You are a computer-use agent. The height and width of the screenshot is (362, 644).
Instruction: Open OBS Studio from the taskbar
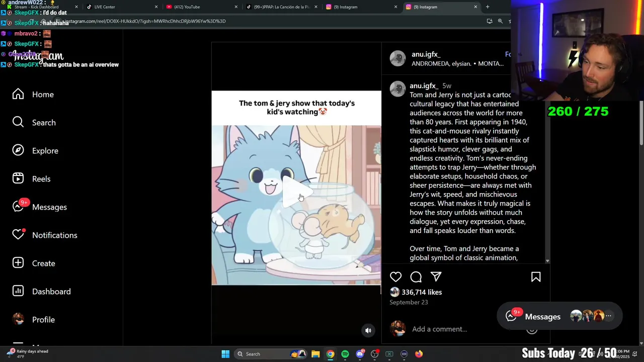[374, 354]
